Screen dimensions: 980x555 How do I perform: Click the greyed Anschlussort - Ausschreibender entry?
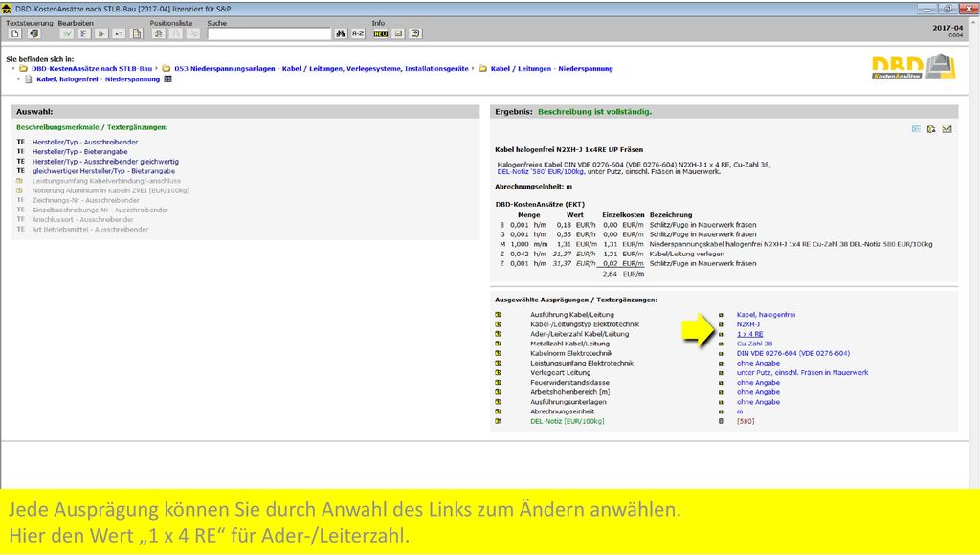(82, 219)
